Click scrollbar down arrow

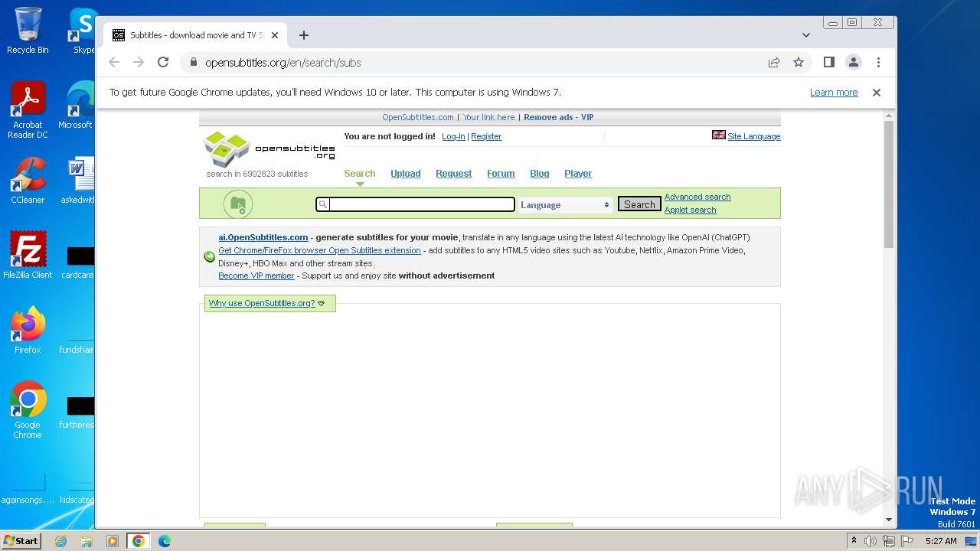(888, 520)
